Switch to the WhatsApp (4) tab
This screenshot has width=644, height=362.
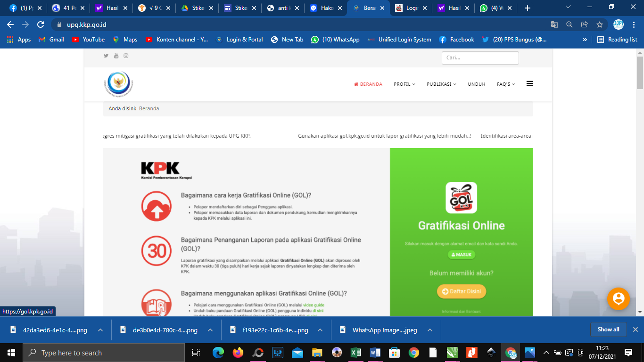[495, 8]
